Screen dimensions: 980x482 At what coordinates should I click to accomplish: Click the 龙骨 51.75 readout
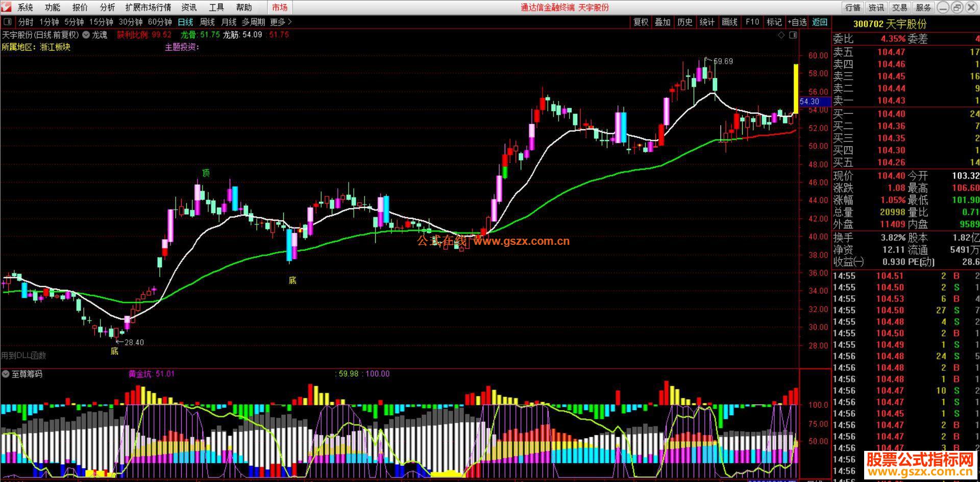[200, 35]
